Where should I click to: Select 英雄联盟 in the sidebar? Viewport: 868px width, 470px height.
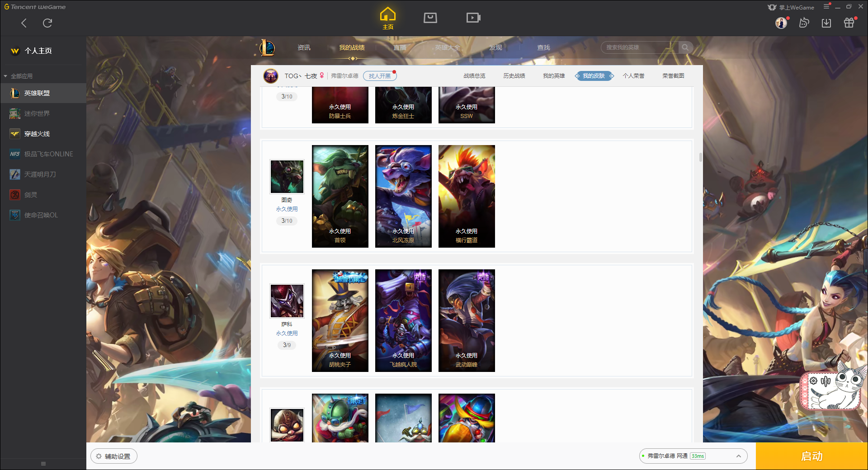pyautogui.click(x=43, y=93)
